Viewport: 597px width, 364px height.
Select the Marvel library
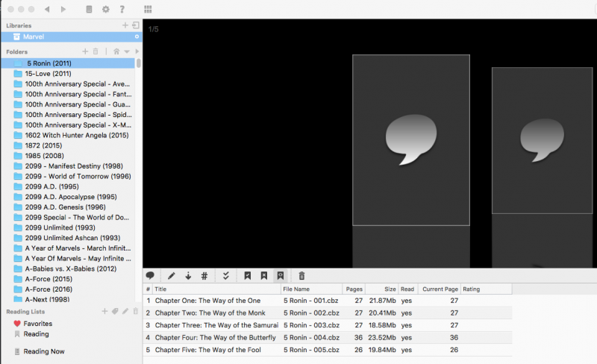[x=72, y=37]
